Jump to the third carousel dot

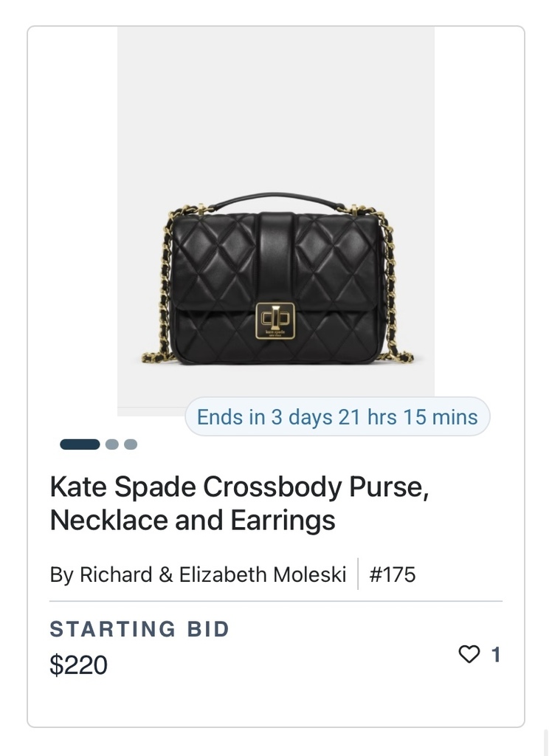tap(131, 444)
